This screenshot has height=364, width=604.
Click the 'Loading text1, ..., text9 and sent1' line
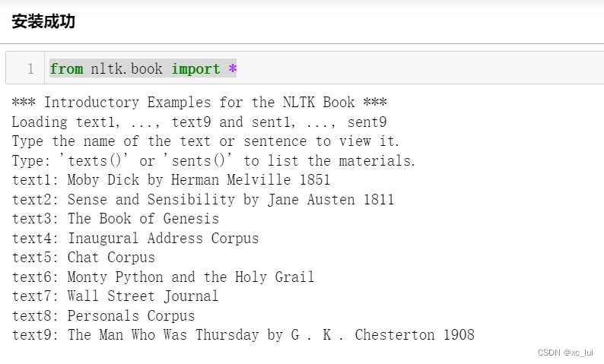click(199, 122)
